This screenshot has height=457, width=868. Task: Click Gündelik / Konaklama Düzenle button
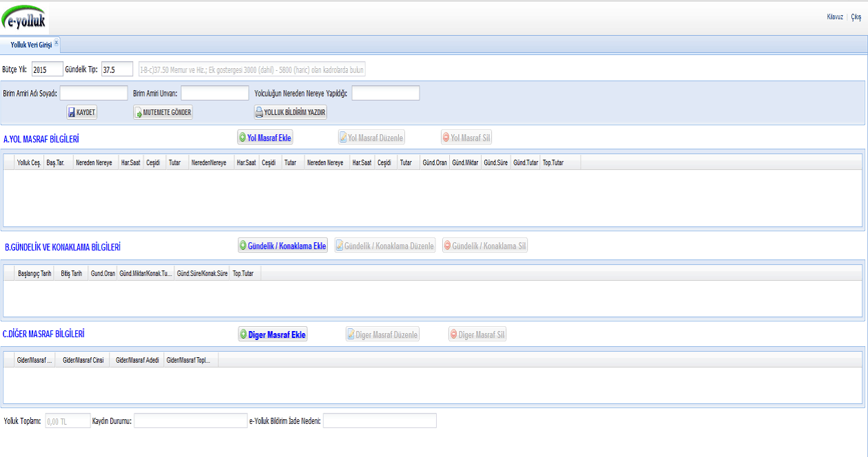(x=385, y=246)
